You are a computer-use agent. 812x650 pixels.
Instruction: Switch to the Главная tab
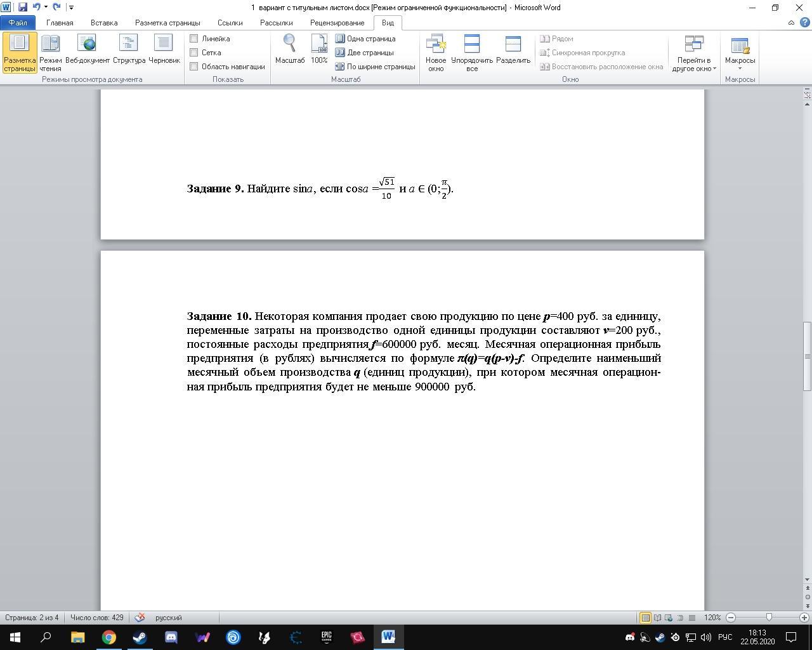click(x=60, y=23)
